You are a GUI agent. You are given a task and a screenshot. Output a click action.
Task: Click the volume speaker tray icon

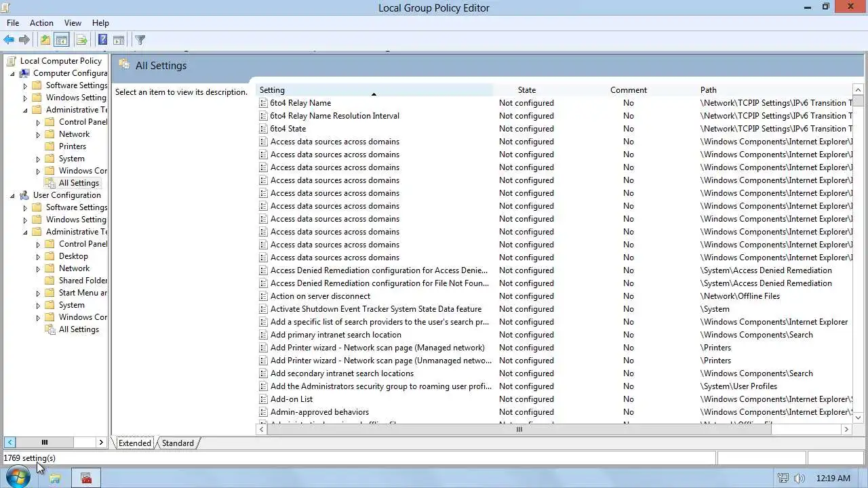(800, 478)
